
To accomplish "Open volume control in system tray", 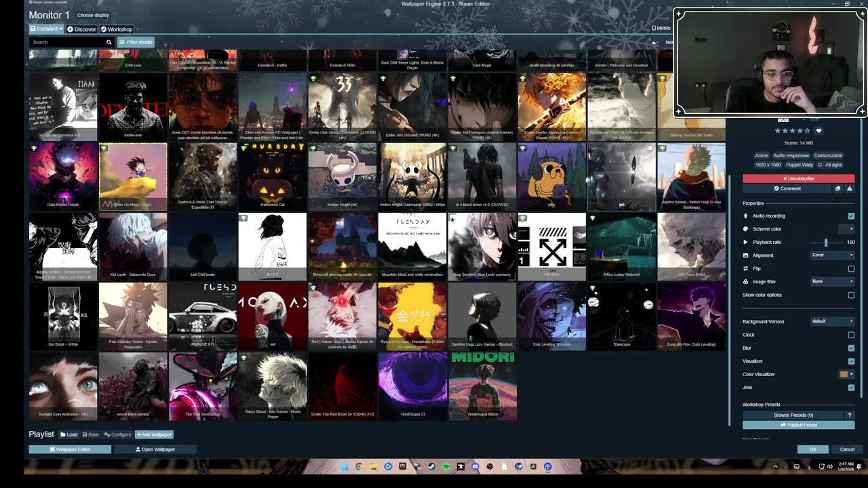I will [829, 466].
